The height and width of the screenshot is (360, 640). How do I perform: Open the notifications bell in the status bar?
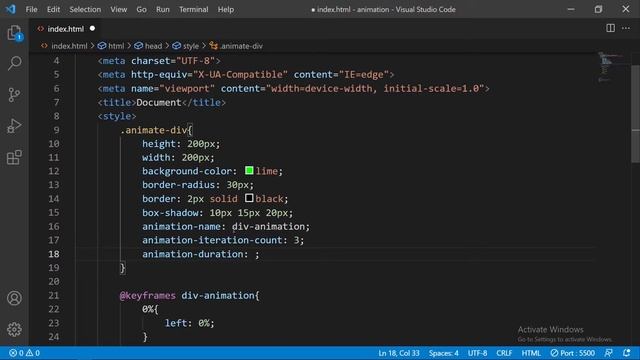pos(627,353)
